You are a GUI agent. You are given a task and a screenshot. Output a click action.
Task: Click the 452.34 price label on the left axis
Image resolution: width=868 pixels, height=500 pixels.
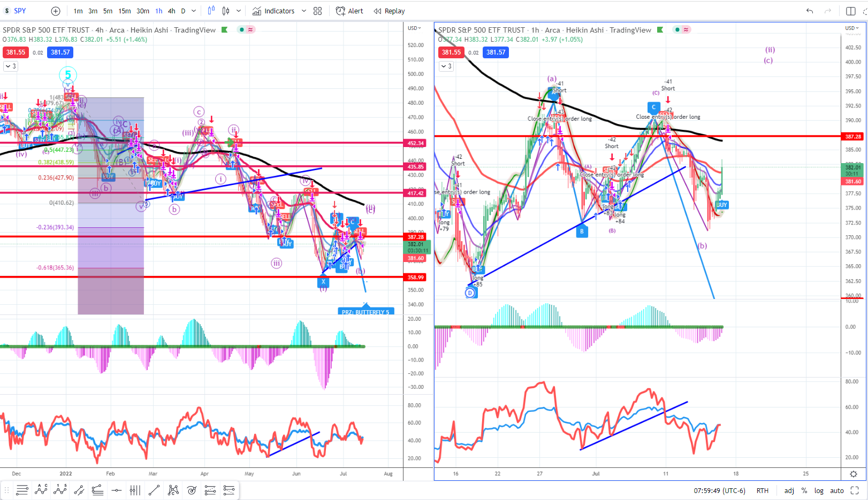416,143
